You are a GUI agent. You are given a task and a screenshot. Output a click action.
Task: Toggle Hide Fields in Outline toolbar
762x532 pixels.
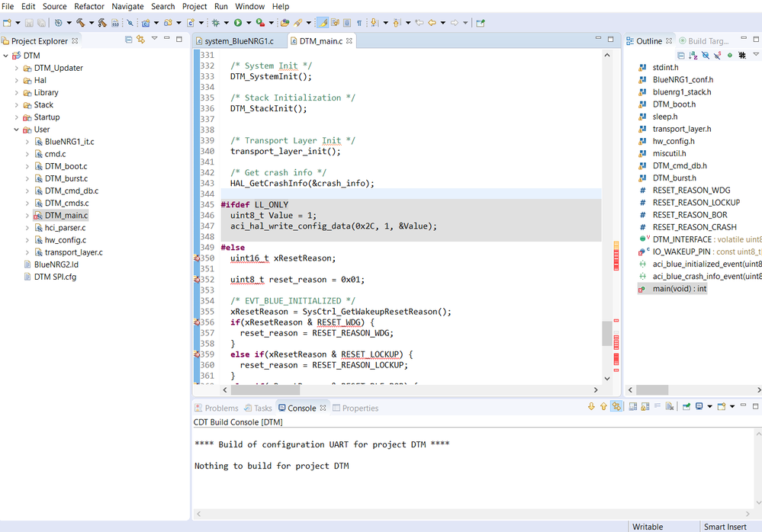(x=705, y=56)
